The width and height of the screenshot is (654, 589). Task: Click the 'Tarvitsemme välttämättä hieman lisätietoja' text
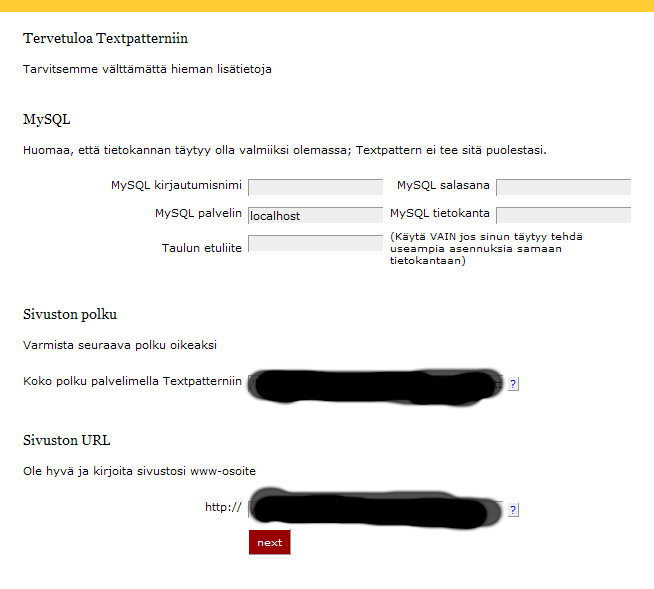147,69
